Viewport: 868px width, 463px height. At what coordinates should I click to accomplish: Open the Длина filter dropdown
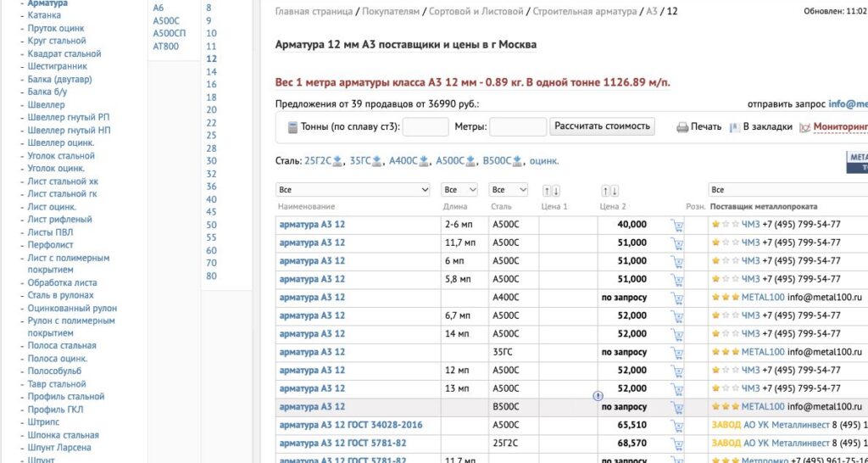pos(459,190)
